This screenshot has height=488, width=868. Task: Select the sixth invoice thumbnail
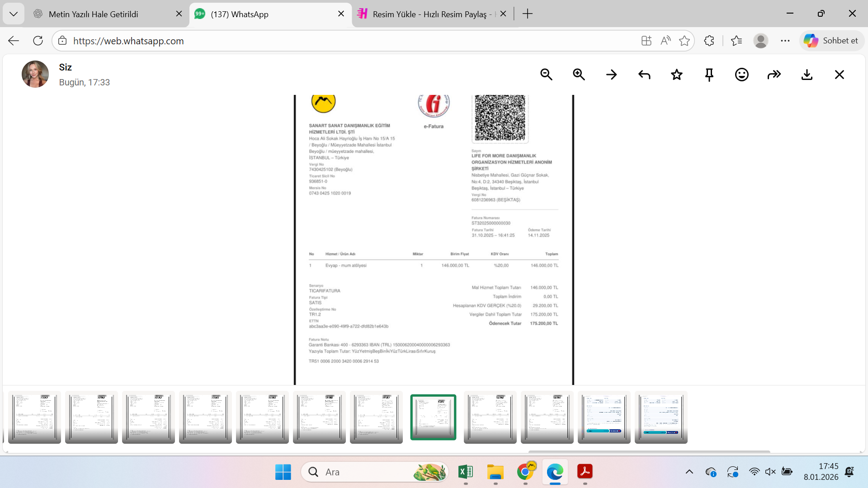[x=319, y=417]
